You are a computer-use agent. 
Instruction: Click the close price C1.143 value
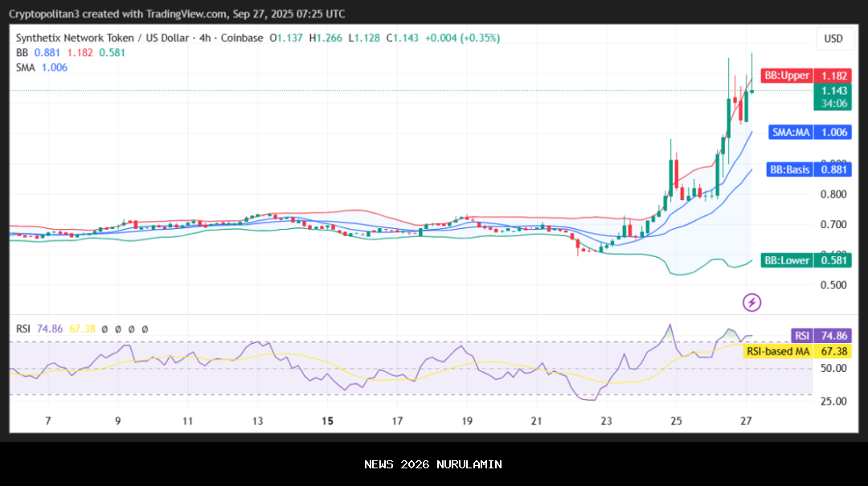(x=400, y=38)
